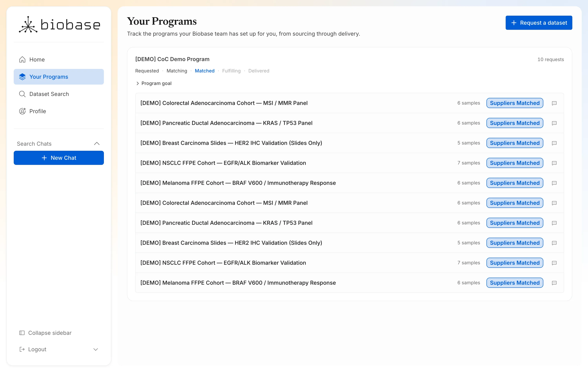The width and height of the screenshot is (588, 372).
Task: Click the 10 requests count
Action: click(x=550, y=59)
